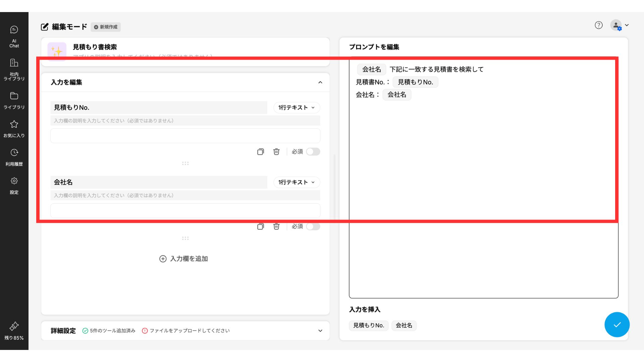Open ライブラリ in the sidebar

coord(14,100)
